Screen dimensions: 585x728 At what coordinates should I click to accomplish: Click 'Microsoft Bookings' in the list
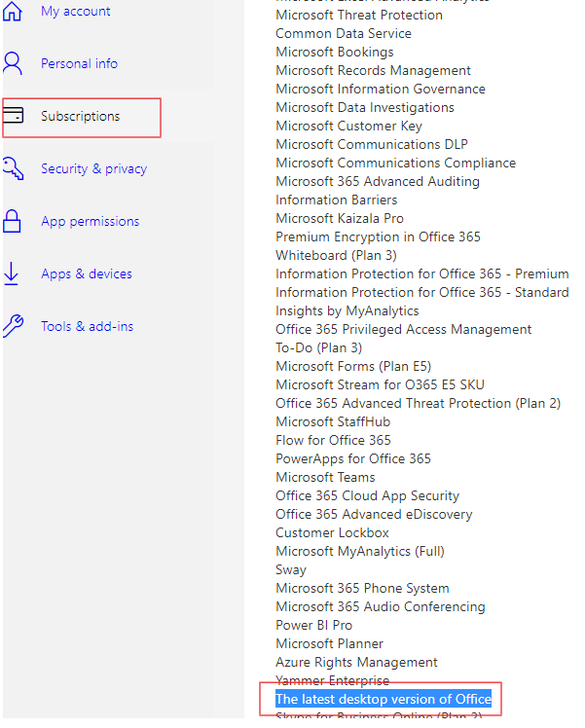coord(334,52)
